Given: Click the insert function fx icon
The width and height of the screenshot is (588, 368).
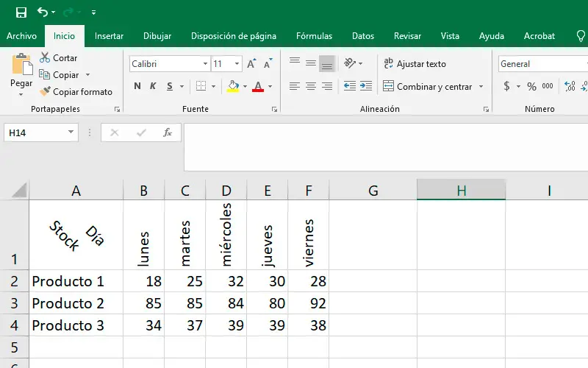Looking at the screenshot, I should point(168,132).
